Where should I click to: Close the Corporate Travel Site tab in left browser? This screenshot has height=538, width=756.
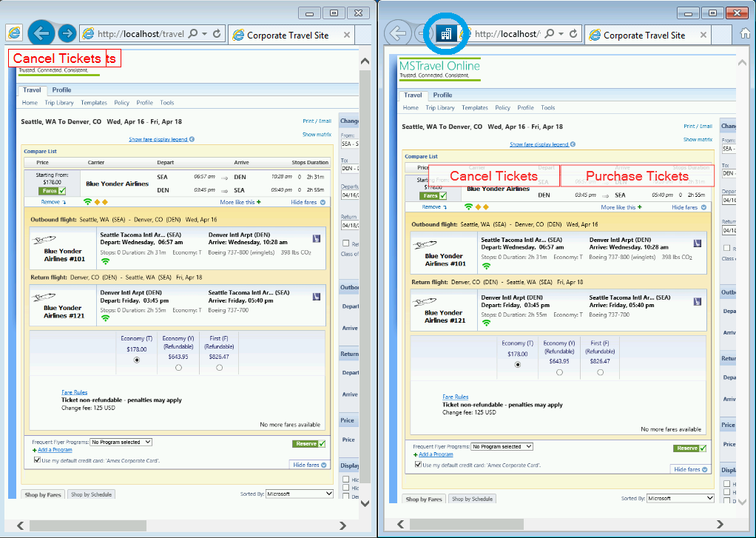[x=347, y=35]
